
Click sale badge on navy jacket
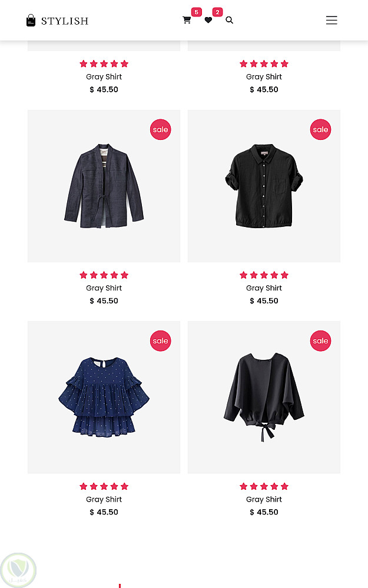pyautogui.click(x=160, y=129)
